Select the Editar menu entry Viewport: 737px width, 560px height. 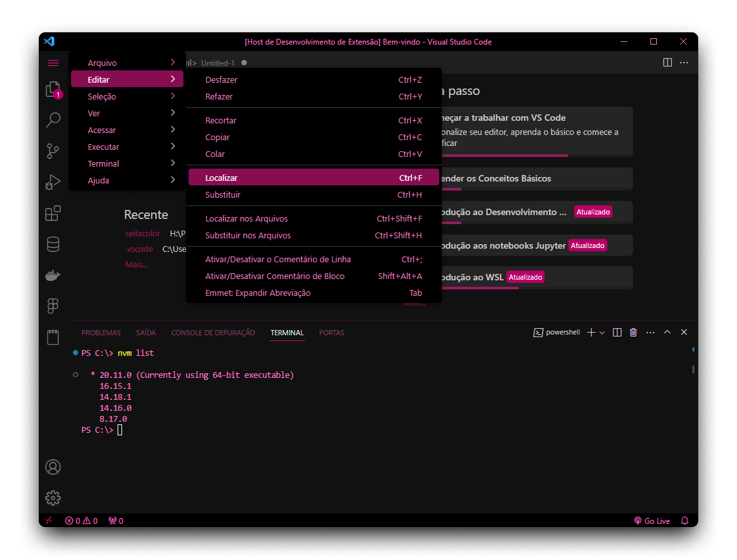pos(127,79)
